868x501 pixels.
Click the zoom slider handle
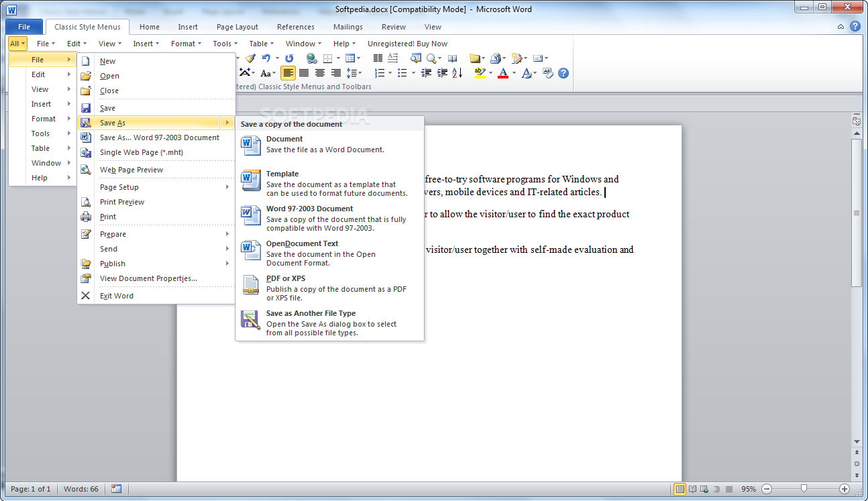pos(804,489)
